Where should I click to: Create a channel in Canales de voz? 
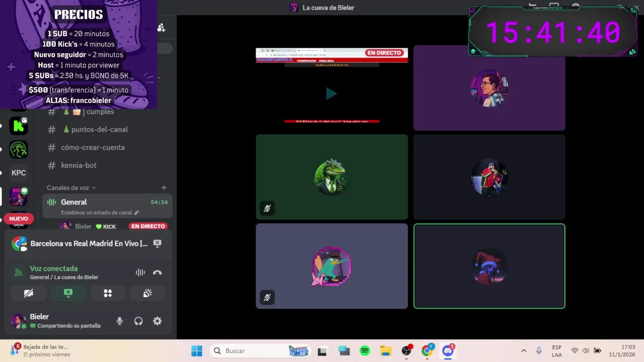click(164, 188)
